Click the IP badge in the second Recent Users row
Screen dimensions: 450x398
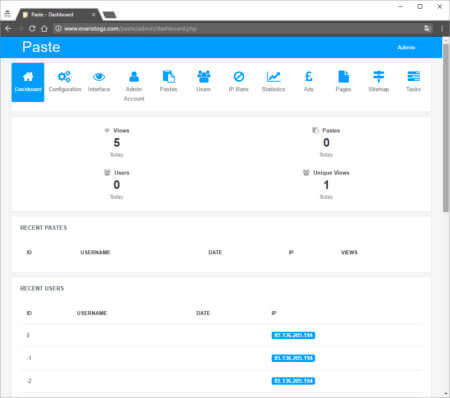tap(293, 358)
